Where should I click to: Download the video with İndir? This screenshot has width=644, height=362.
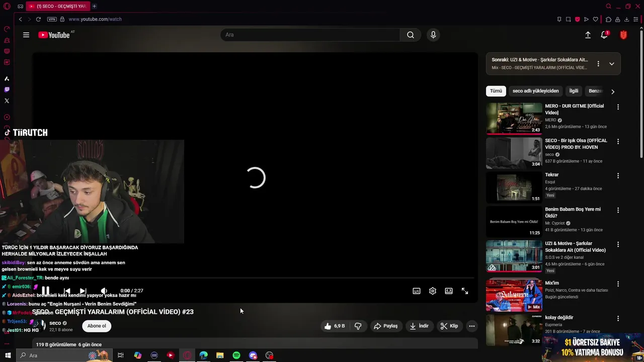point(419,326)
